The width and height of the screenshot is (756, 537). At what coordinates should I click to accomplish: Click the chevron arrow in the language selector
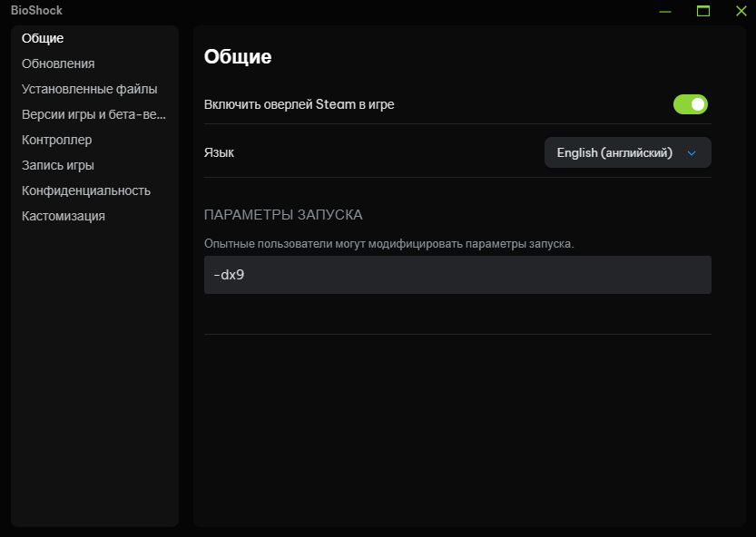tap(692, 152)
